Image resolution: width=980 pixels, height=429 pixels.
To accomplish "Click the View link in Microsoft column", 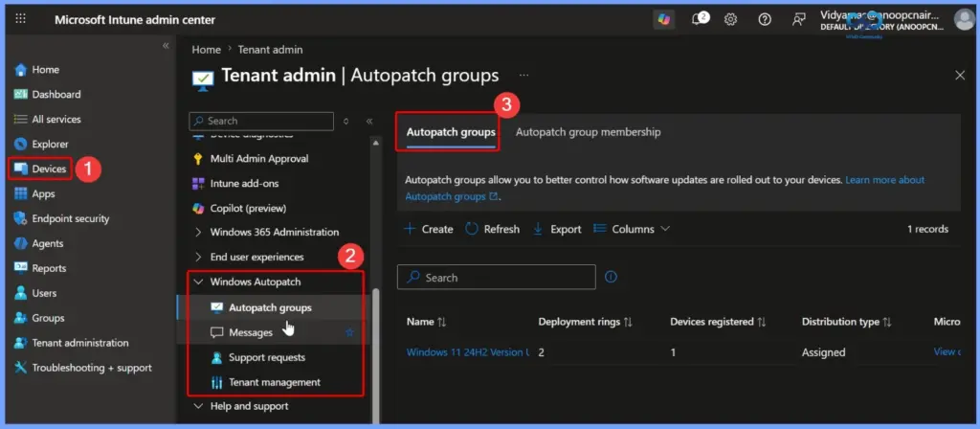I will 947,351.
